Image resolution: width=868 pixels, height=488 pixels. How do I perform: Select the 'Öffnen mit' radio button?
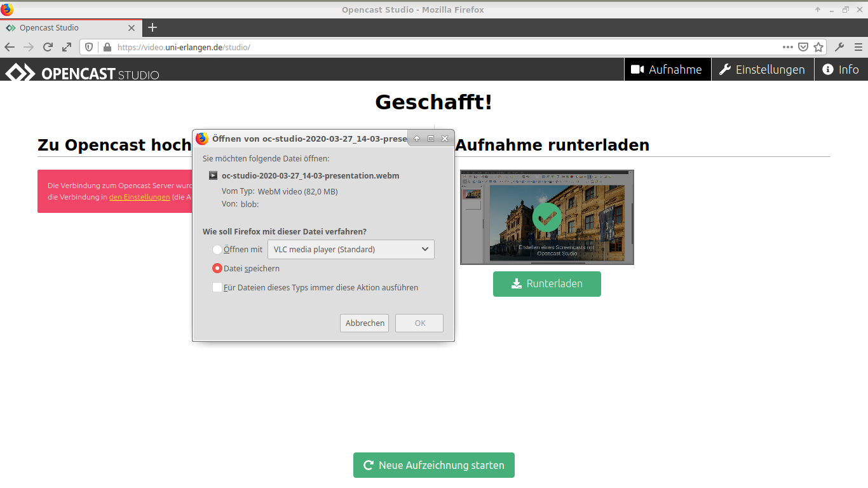coord(217,250)
